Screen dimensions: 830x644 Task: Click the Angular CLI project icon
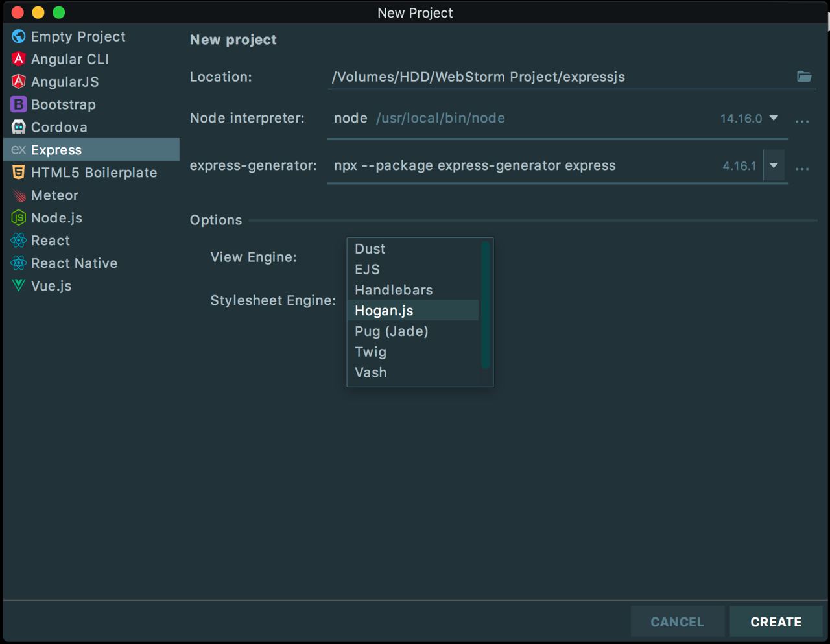pyautogui.click(x=19, y=59)
